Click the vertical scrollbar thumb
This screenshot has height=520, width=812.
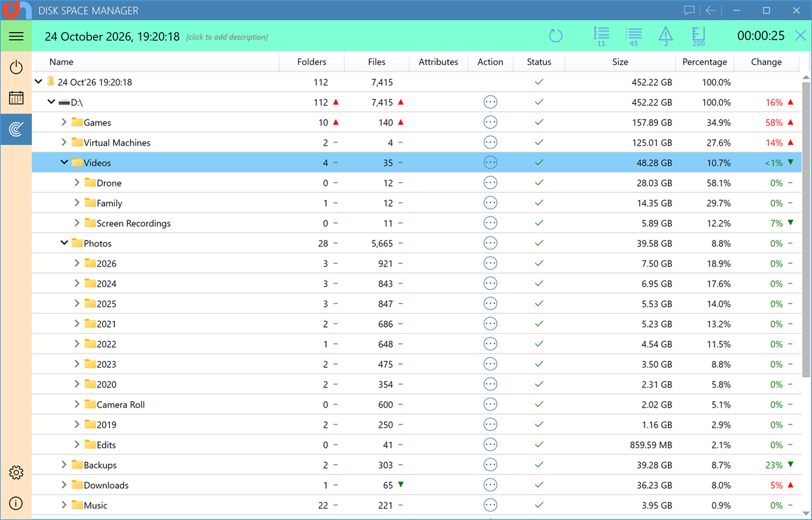pyautogui.click(x=806, y=229)
